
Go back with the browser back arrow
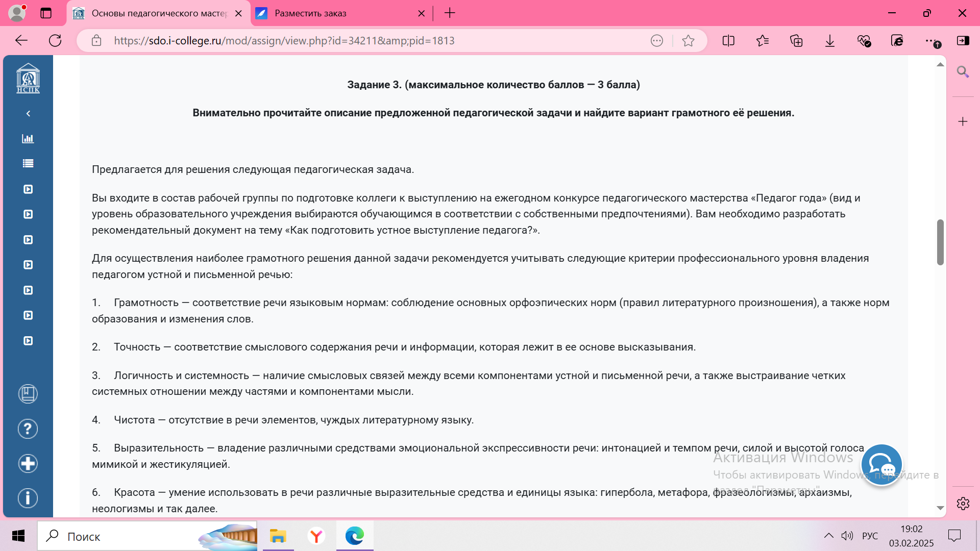(x=21, y=41)
